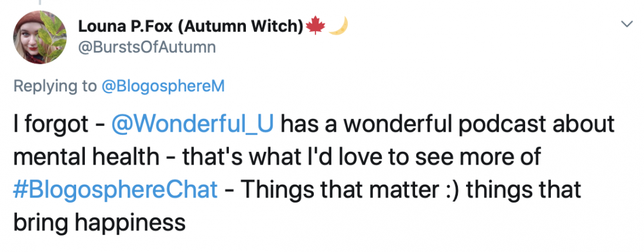Click the "bring happiness" text
Viewport: 644px width, 252px height.
pos(99,223)
